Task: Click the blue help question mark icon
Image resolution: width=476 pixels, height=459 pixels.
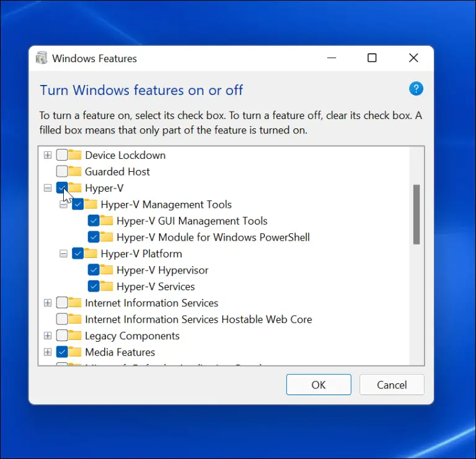Action: (x=416, y=89)
